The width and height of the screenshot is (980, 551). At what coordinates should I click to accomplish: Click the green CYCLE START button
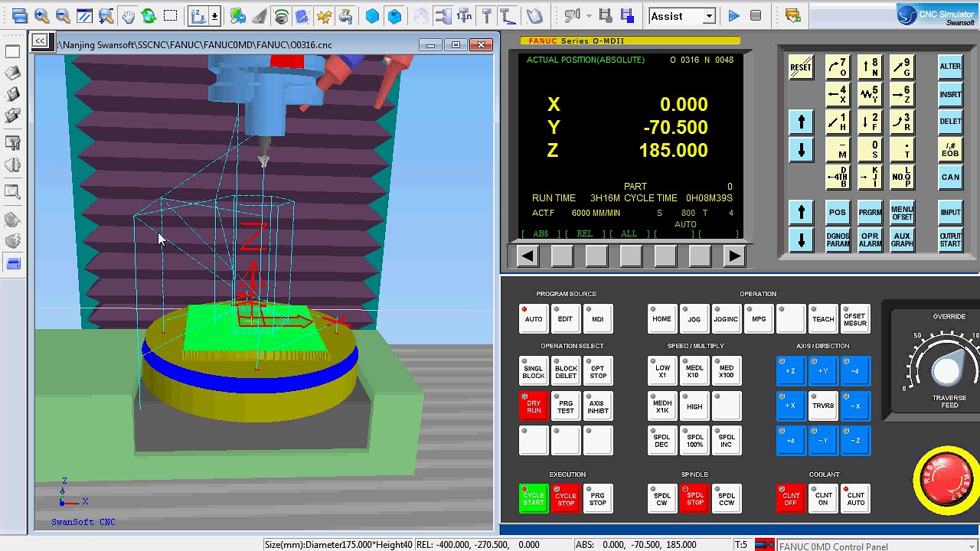(x=534, y=500)
